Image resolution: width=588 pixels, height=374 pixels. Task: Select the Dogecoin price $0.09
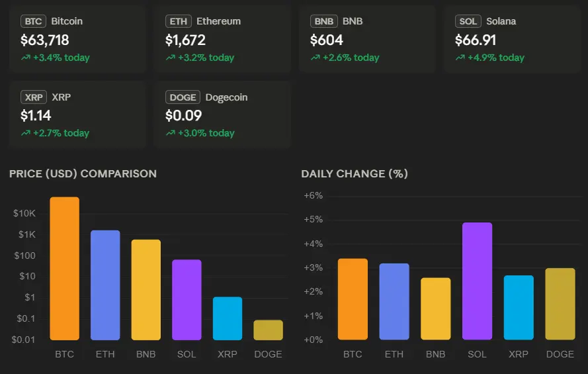[183, 116]
